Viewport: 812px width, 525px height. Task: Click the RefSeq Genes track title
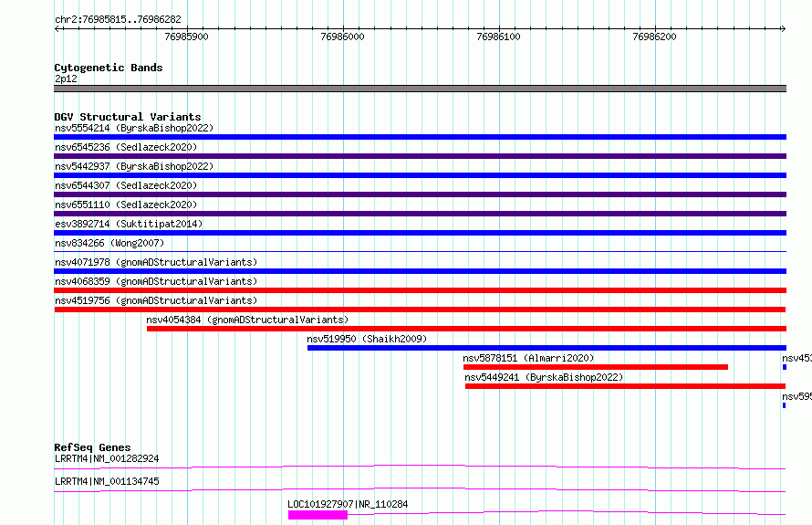(92, 447)
